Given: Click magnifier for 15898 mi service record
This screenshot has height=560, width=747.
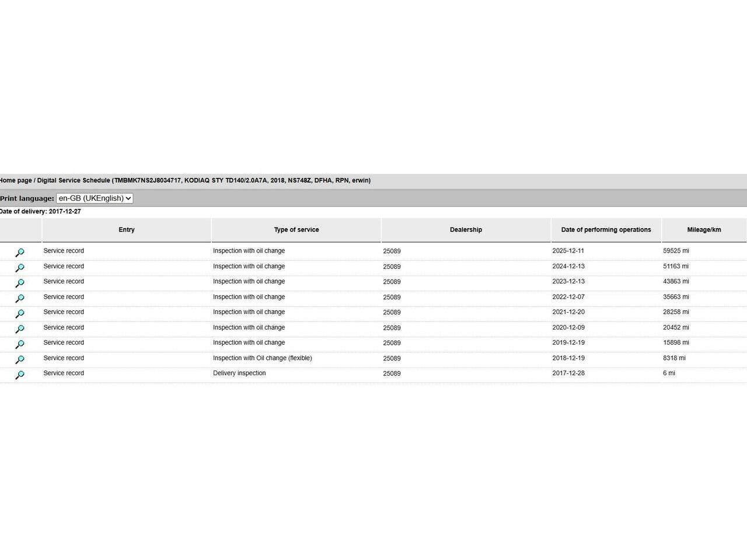Looking at the screenshot, I should 20,344.
